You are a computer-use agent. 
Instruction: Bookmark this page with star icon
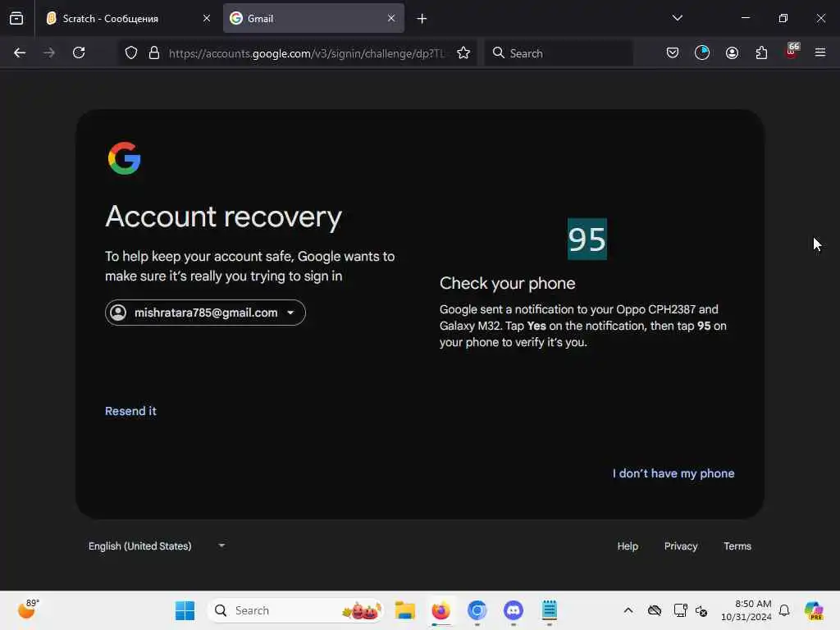463,53
